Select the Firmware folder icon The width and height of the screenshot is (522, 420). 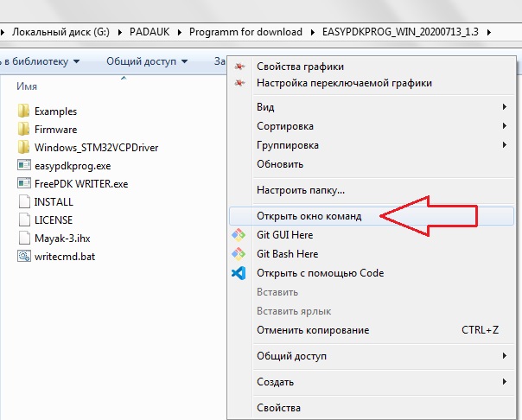pos(23,130)
